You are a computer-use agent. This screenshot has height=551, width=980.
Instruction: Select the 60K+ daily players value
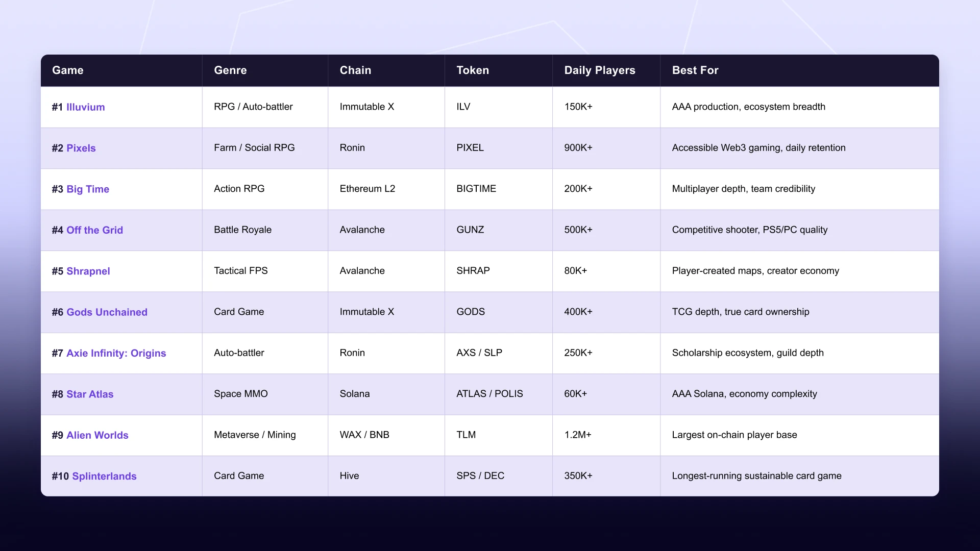coord(576,394)
